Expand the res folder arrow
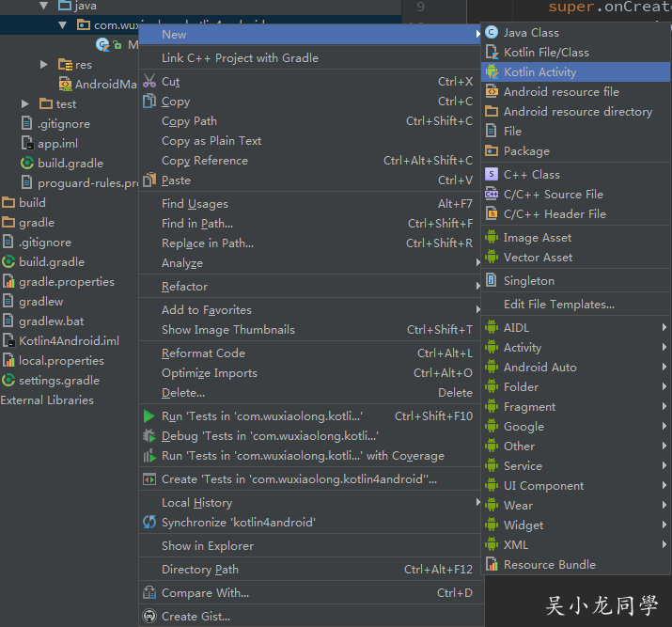 44,65
